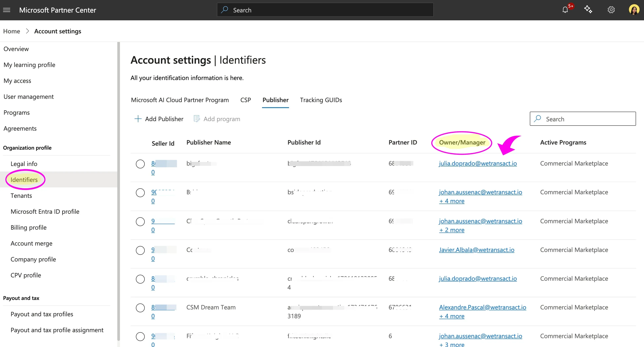The image size is (644, 347).
Task: Click the Owner/Manager column header
Action: coord(462,143)
